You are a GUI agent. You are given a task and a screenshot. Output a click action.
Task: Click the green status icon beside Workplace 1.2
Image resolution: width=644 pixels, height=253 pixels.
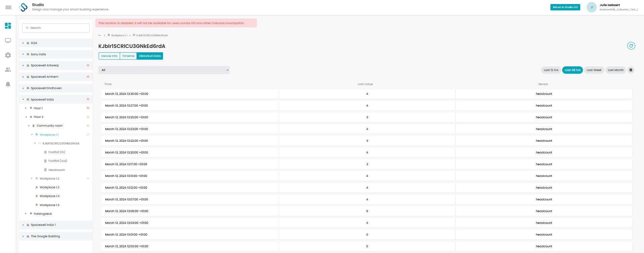tap(88, 179)
